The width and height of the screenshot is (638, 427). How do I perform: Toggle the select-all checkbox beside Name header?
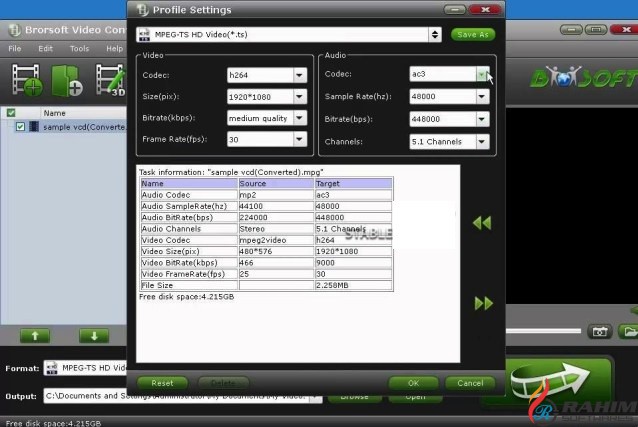pyautogui.click(x=11, y=113)
